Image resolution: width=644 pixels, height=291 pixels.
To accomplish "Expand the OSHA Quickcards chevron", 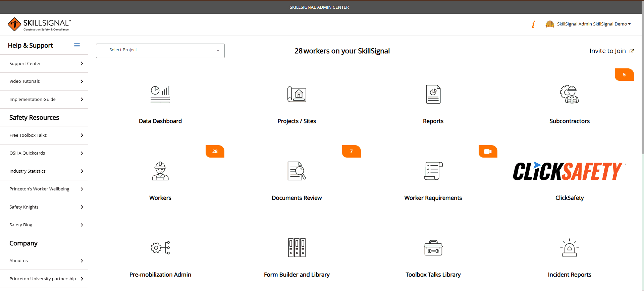I will [82, 153].
